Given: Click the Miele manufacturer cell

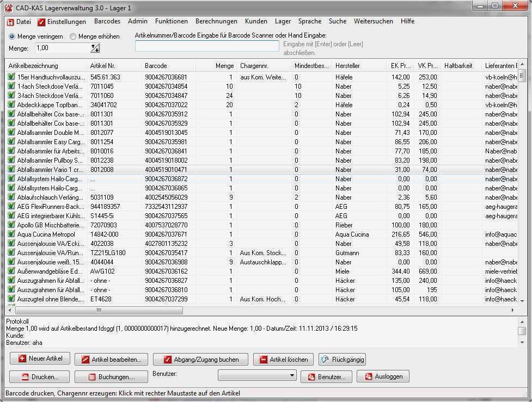Looking at the screenshot, I should 342,271.
